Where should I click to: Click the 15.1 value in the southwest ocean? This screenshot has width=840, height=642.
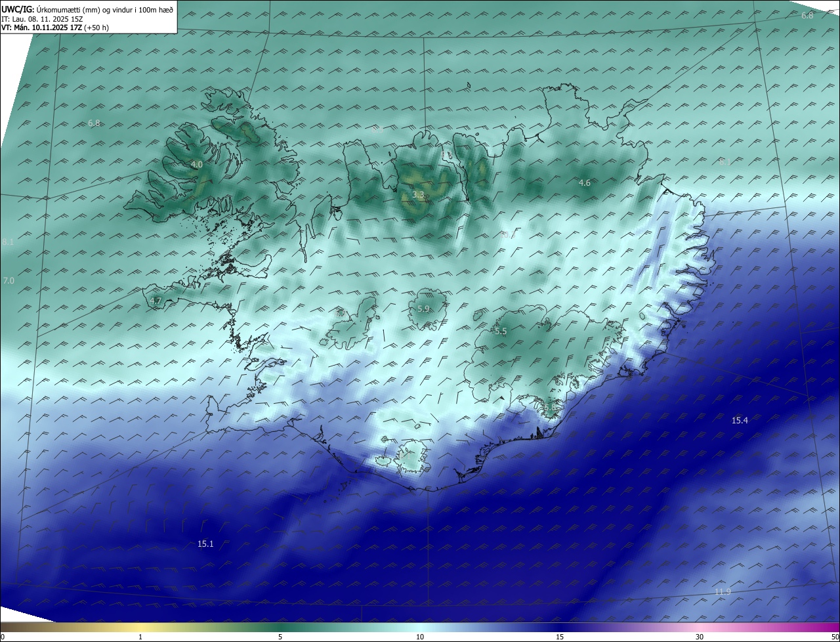[205, 544]
